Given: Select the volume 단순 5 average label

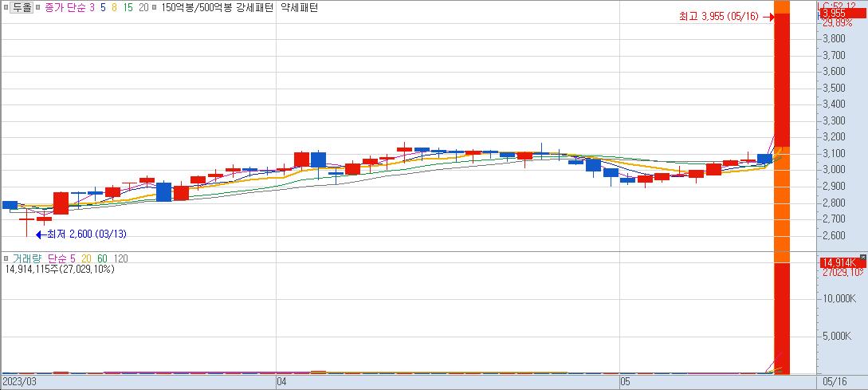Looking at the screenshot, I should (61, 258).
